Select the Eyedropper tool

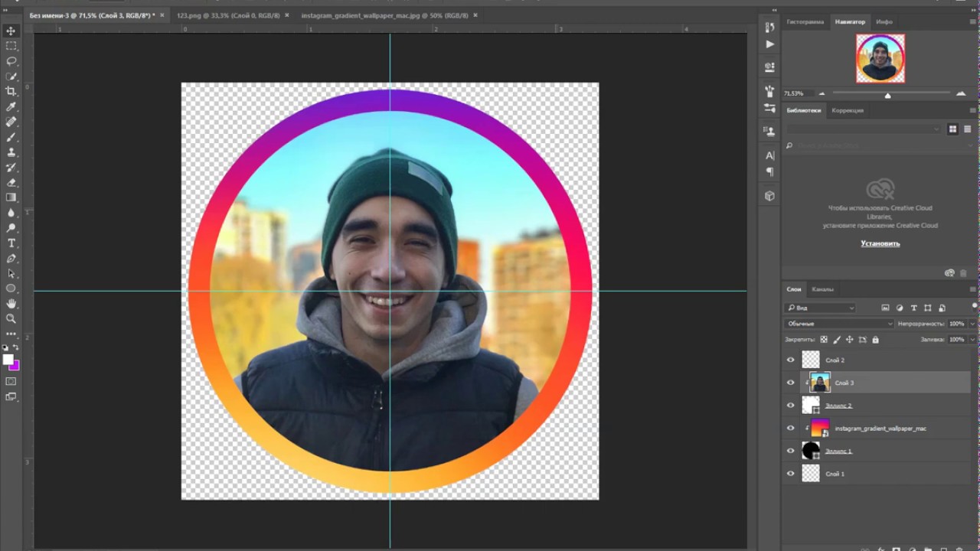pyautogui.click(x=11, y=106)
